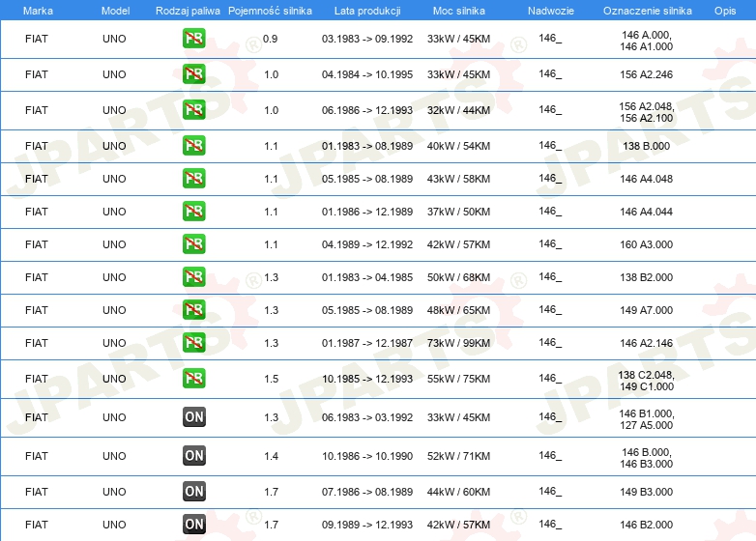Click the PB fuel icon for engine 138 B.000
This screenshot has height=541, width=756.
(193, 146)
